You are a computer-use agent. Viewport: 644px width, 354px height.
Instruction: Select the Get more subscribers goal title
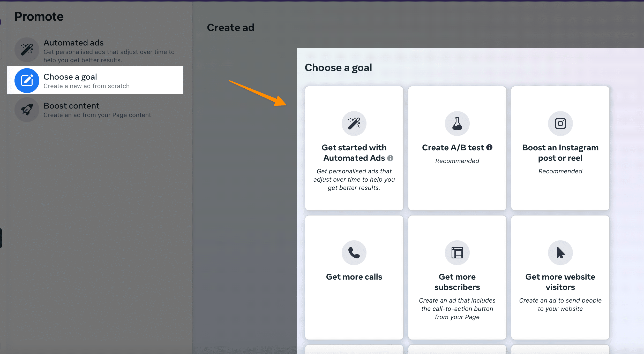pos(457,282)
